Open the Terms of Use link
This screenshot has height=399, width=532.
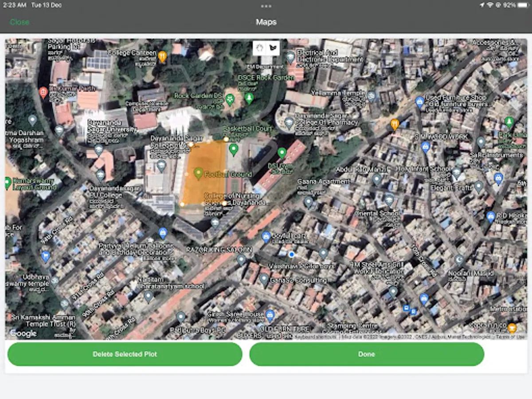click(510, 337)
